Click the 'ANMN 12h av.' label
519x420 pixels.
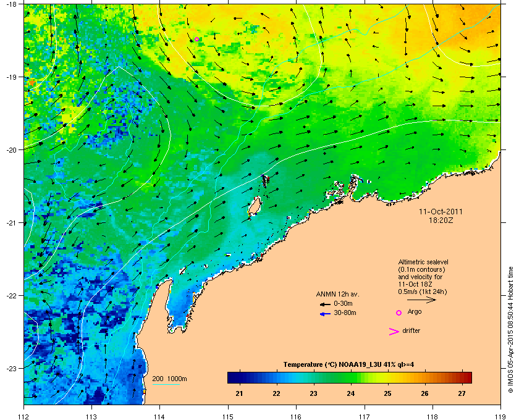337,294
